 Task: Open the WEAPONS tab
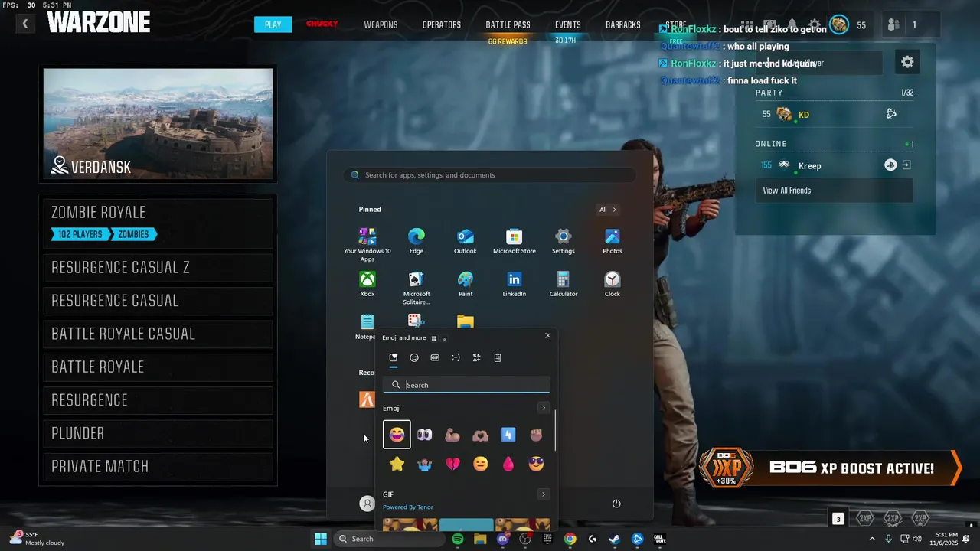click(381, 24)
